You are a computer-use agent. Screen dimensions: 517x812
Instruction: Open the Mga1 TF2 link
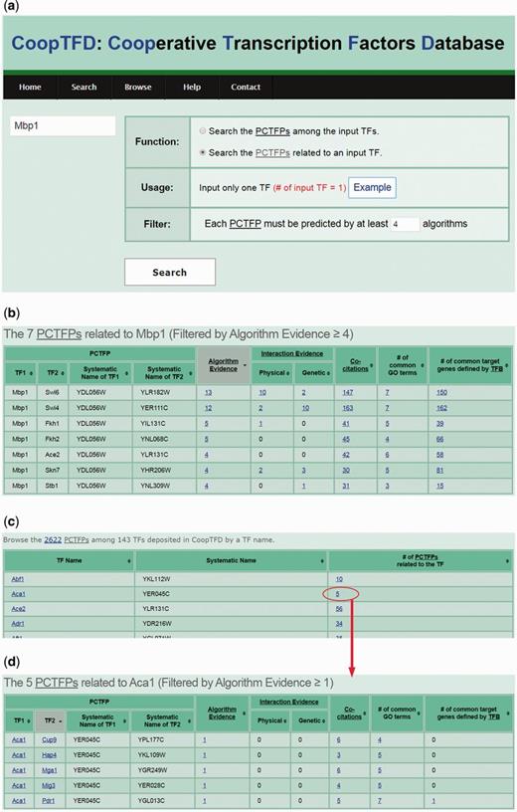coord(49,770)
